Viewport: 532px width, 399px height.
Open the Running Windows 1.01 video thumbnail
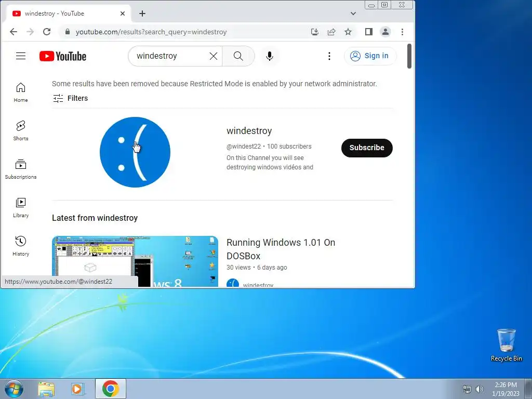pos(135,261)
